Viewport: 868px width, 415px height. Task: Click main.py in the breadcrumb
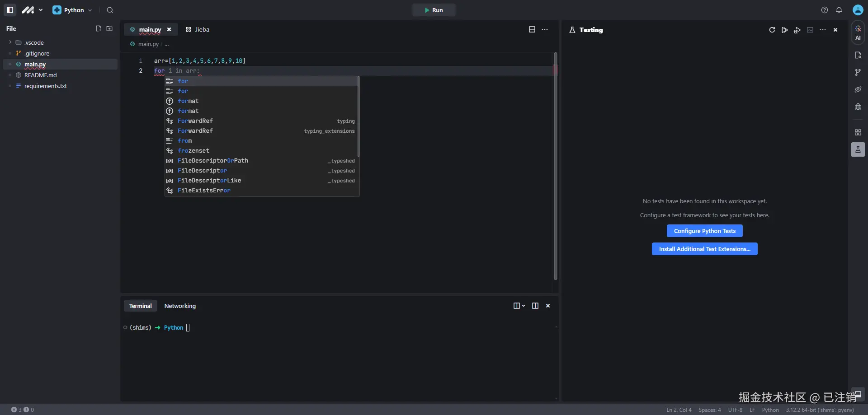[148, 44]
